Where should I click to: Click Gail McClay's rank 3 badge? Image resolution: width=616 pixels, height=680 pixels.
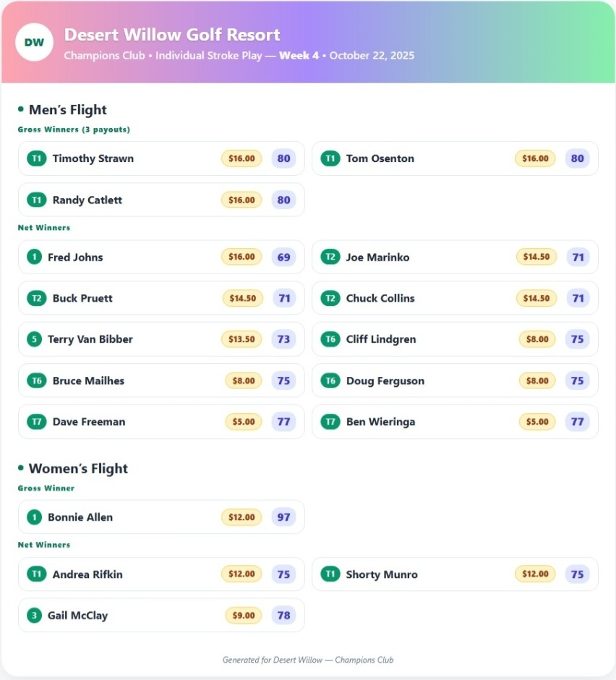click(34, 616)
